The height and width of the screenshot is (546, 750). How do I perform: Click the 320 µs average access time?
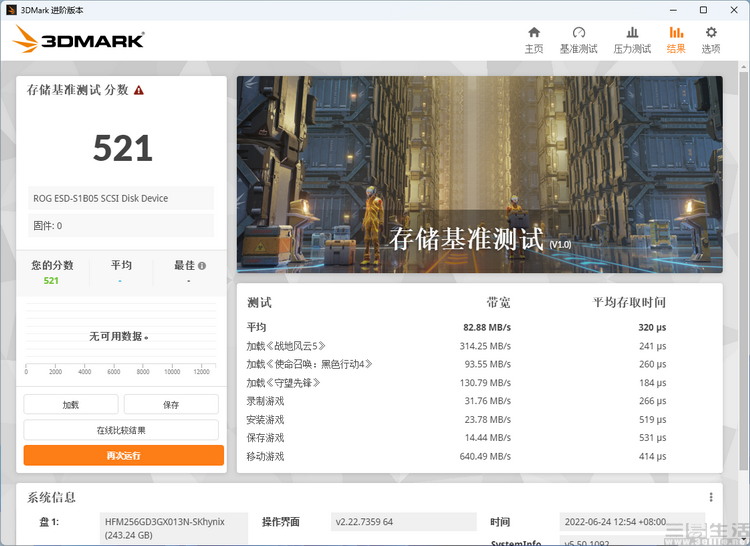652,328
